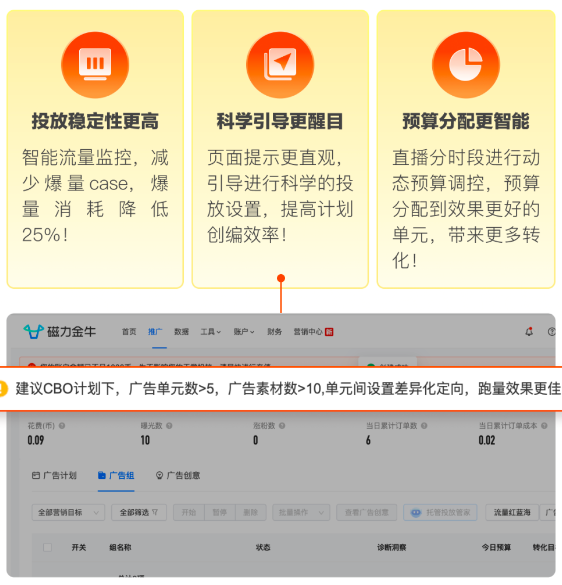
Task: Open 数据 in the top navigation
Action: 181,331
